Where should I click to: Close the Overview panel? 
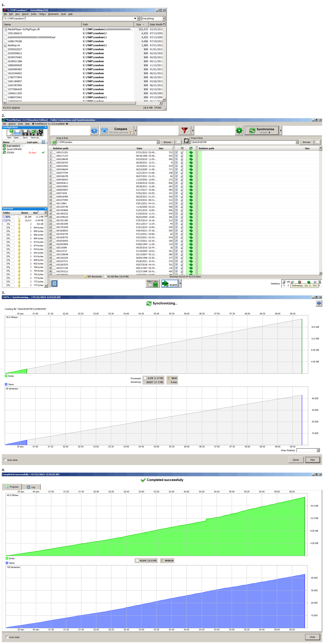click(46, 209)
